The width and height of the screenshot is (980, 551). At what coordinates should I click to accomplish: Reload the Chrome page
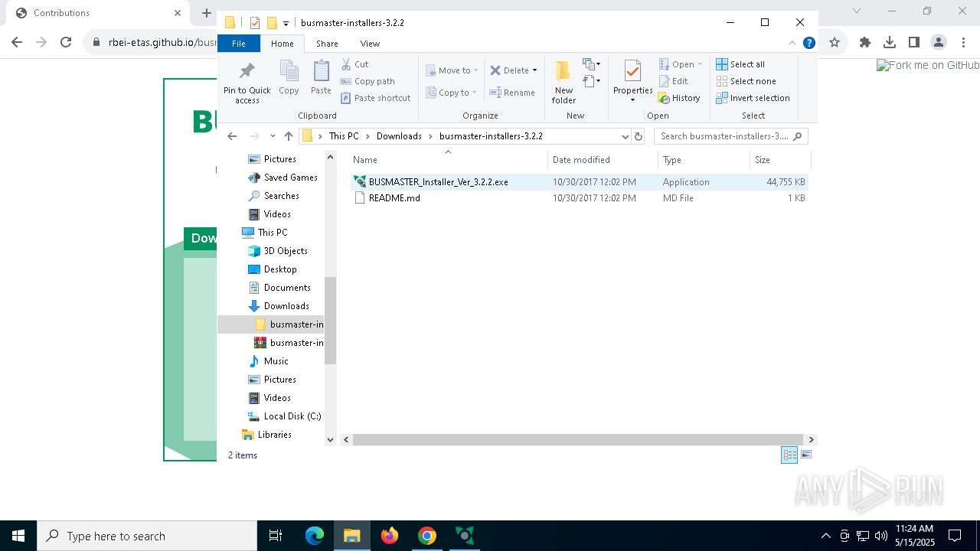tap(66, 42)
